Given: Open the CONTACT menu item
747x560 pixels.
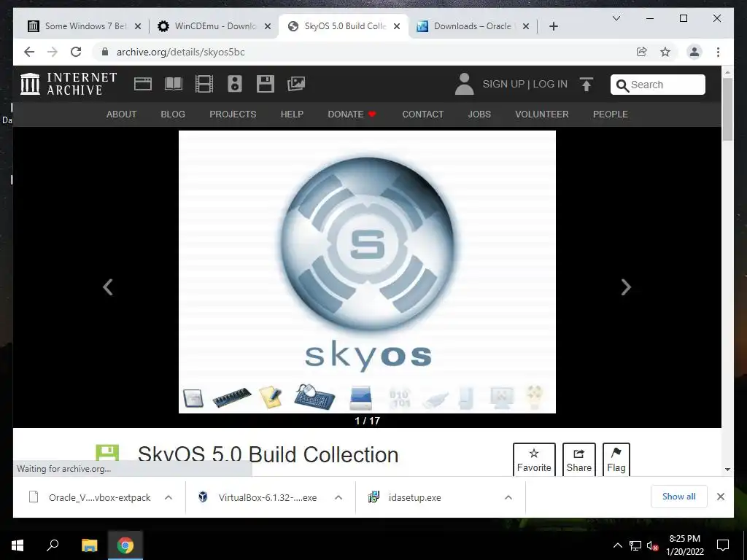Looking at the screenshot, I should tap(423, 114).
